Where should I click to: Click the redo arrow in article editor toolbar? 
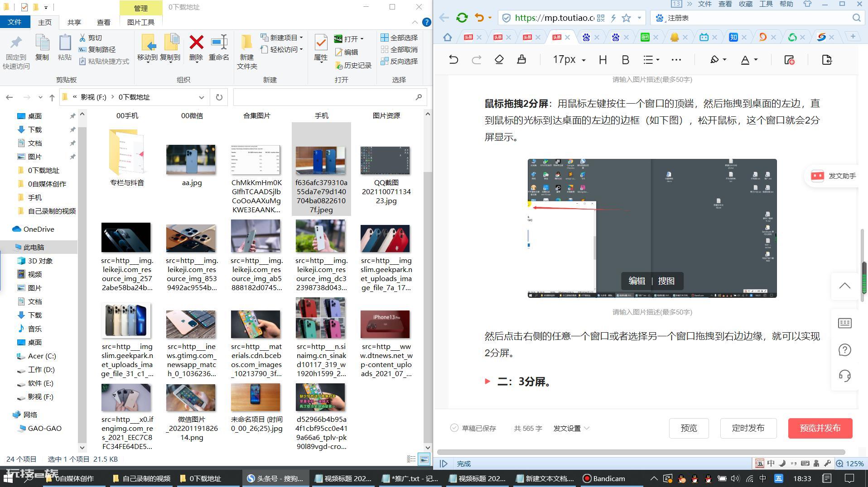pos(476,60)
